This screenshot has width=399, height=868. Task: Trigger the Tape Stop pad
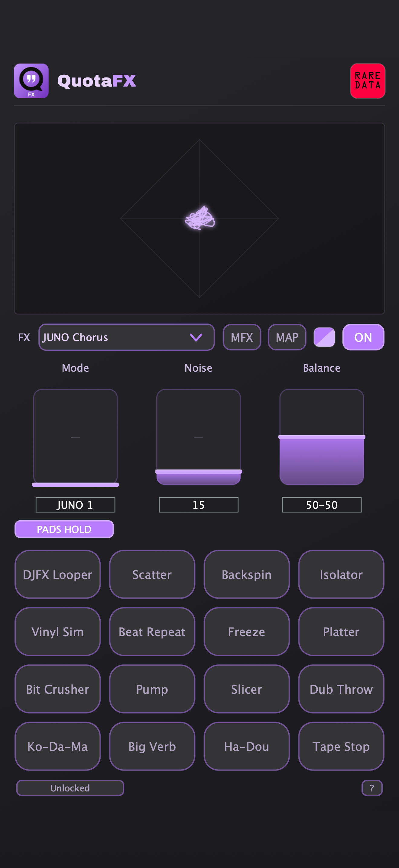click(341, 746)
